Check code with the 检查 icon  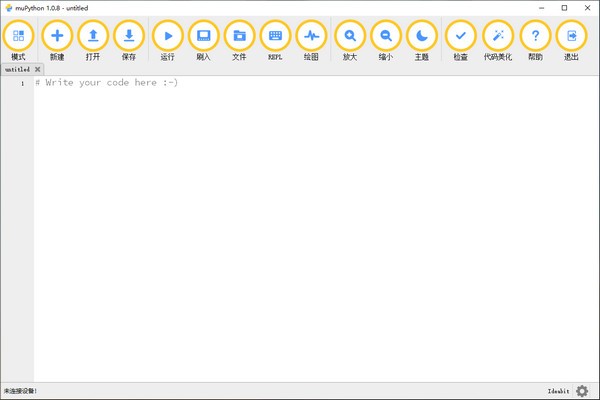click(x=461, y=36)
